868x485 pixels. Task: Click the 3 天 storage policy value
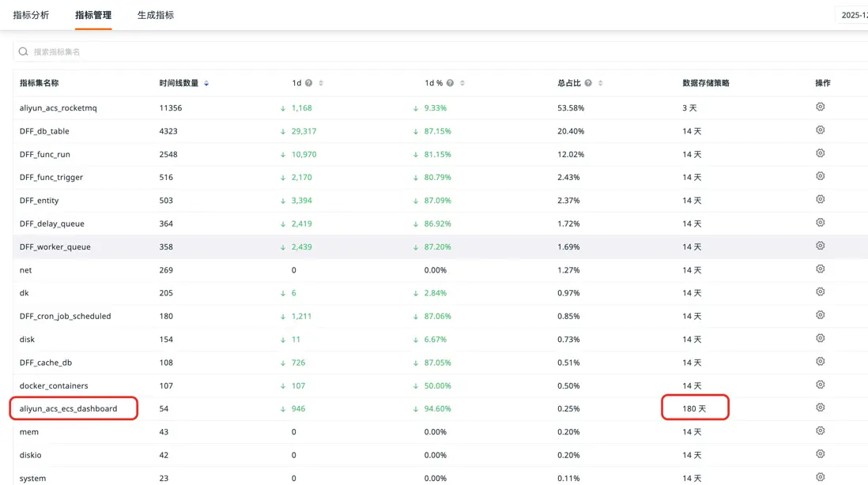coord(689,108)
